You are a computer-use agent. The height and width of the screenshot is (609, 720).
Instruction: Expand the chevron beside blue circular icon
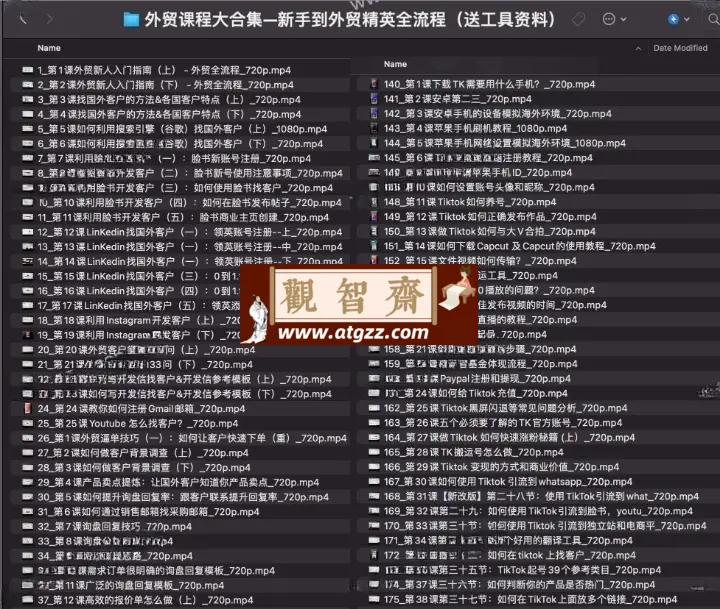point(686,19)
